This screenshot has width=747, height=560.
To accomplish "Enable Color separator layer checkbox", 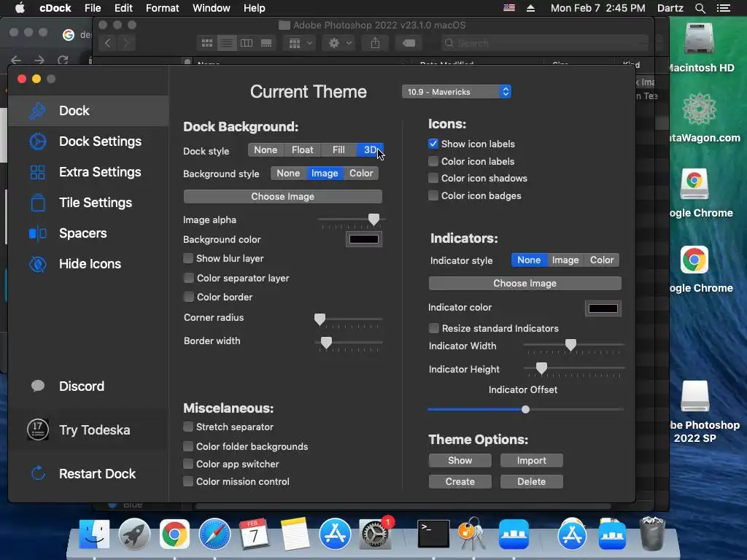I will (x=189, y=278).
